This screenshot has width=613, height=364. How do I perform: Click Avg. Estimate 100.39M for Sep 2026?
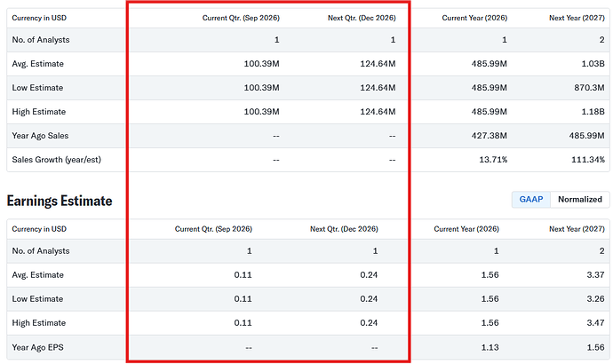pos(261,64)
